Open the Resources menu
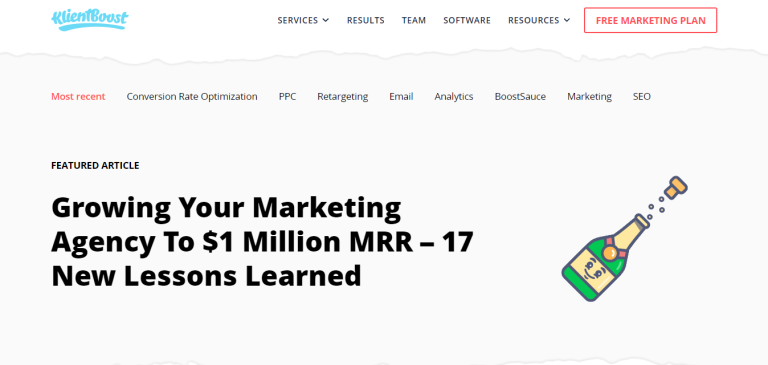Image resolution: width=768 pixels, height=365 pixels. click(x=539, y=21)
